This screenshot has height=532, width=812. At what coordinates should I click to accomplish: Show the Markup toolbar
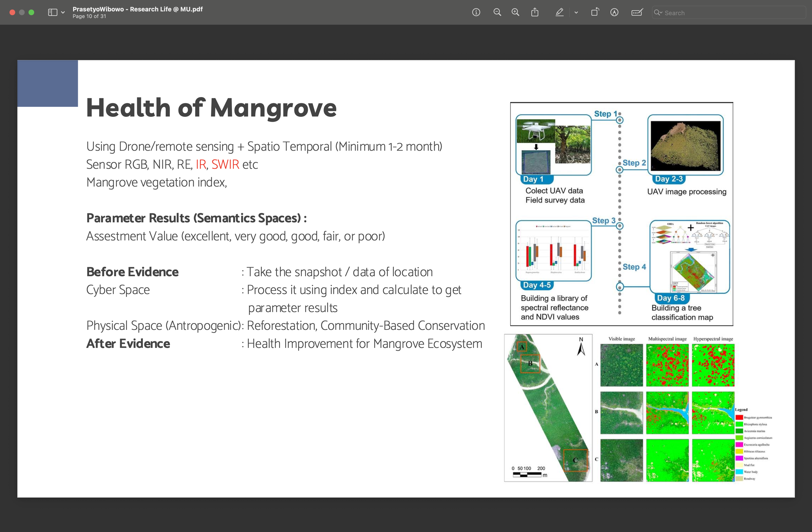click(x=614, y=13)
